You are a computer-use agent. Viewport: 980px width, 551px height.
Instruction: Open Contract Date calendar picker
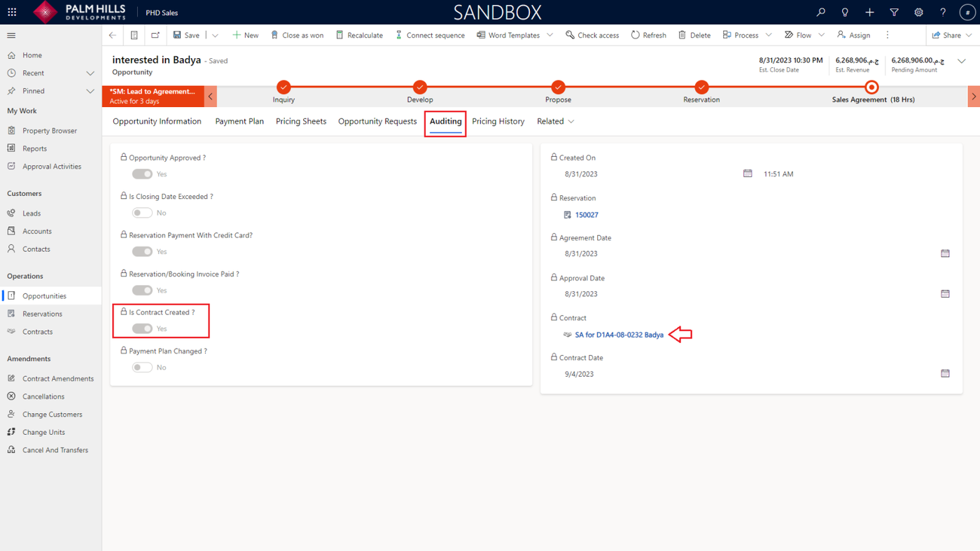tap(945, 374)
